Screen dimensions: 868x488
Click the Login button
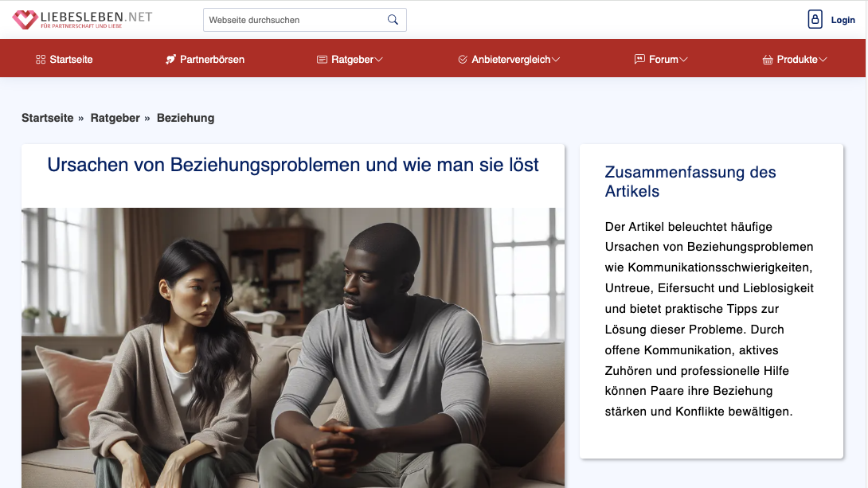tap(843, 19)
